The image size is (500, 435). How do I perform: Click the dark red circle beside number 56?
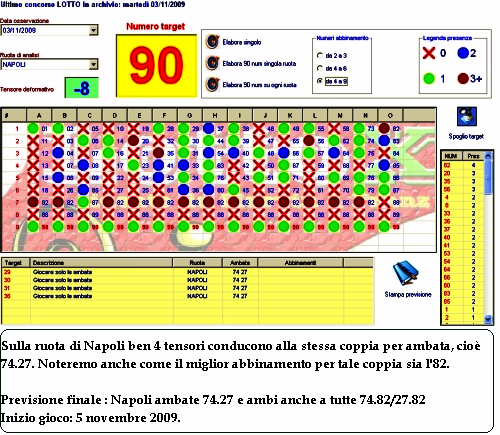tap(309, 141)
